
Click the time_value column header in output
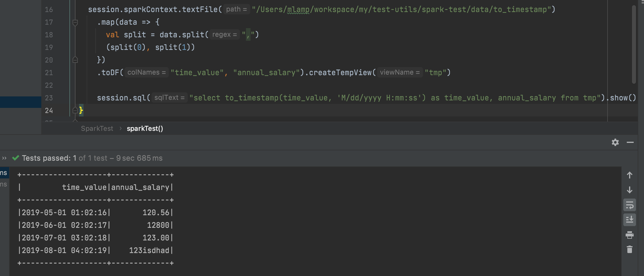[x=84, y=187]
